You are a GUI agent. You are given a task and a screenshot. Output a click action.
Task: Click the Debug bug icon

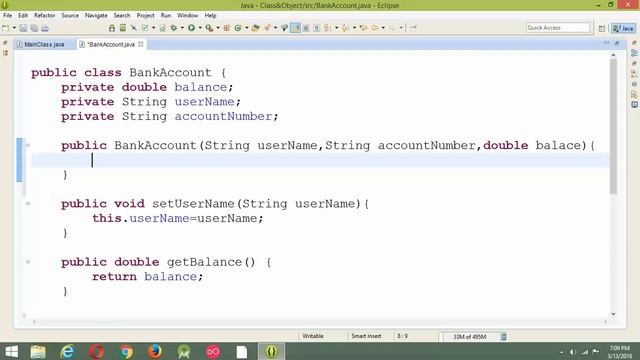(x=173, y=28)
